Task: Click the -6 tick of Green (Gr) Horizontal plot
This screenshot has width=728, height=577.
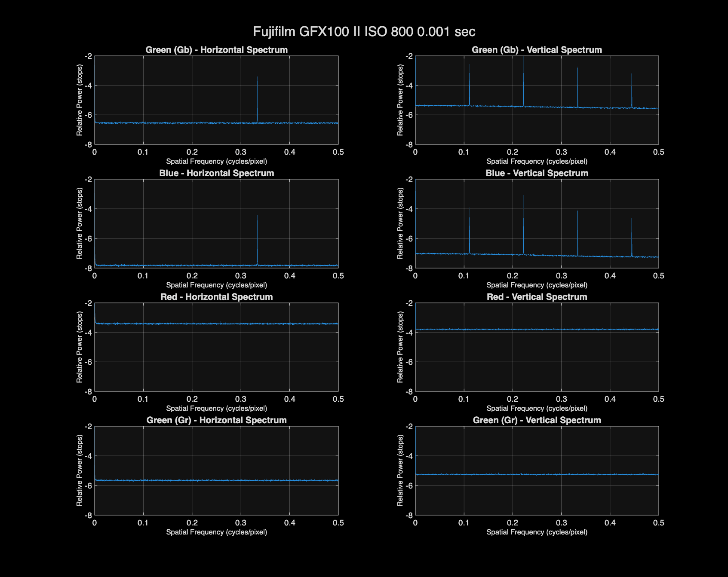Action: tap(88, 485)
